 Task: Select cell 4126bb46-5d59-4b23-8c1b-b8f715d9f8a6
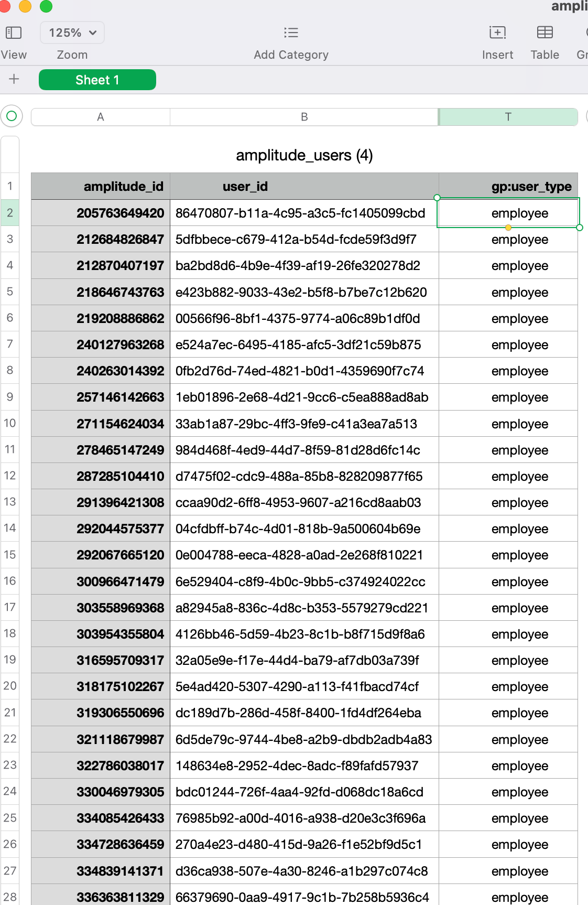pyautogui.click(x=304, y=634)
